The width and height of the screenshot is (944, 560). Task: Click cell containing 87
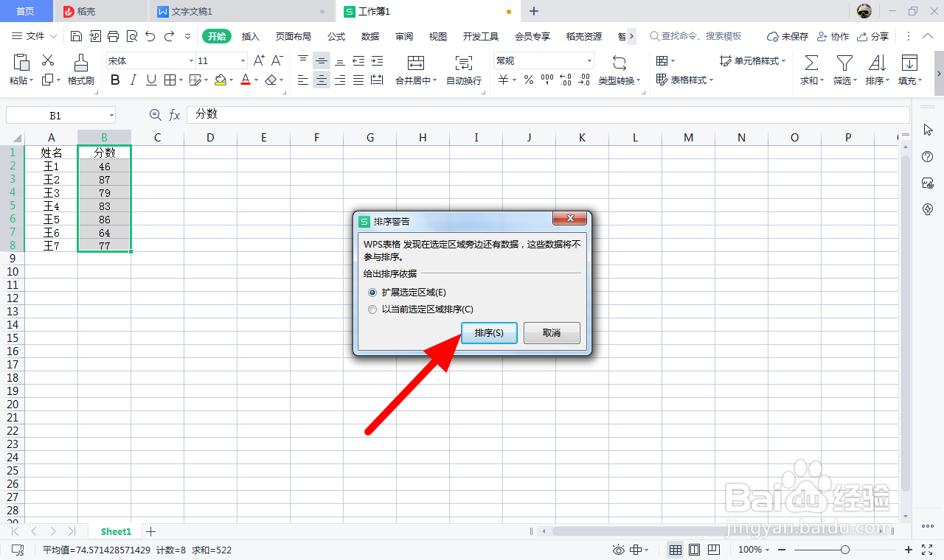[104, 180]
